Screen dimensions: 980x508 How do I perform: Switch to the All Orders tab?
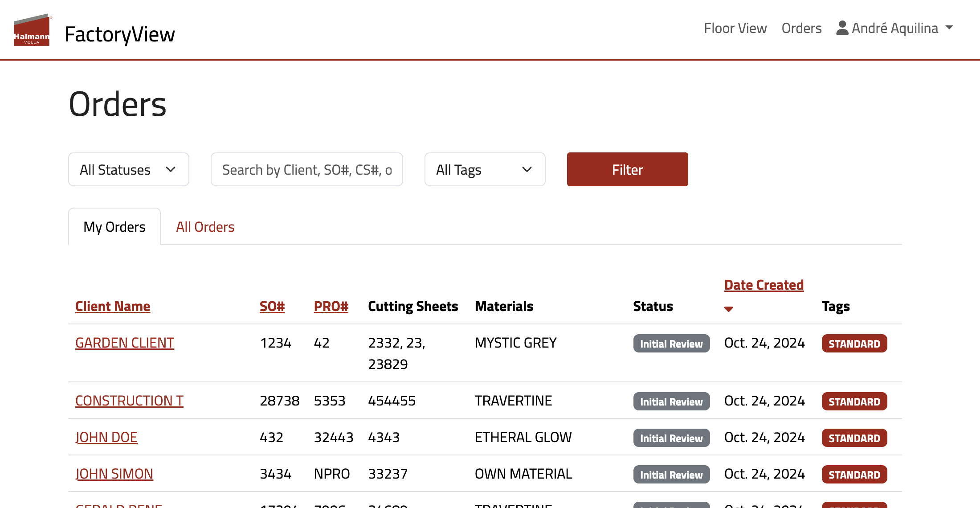tap(205, 226)
